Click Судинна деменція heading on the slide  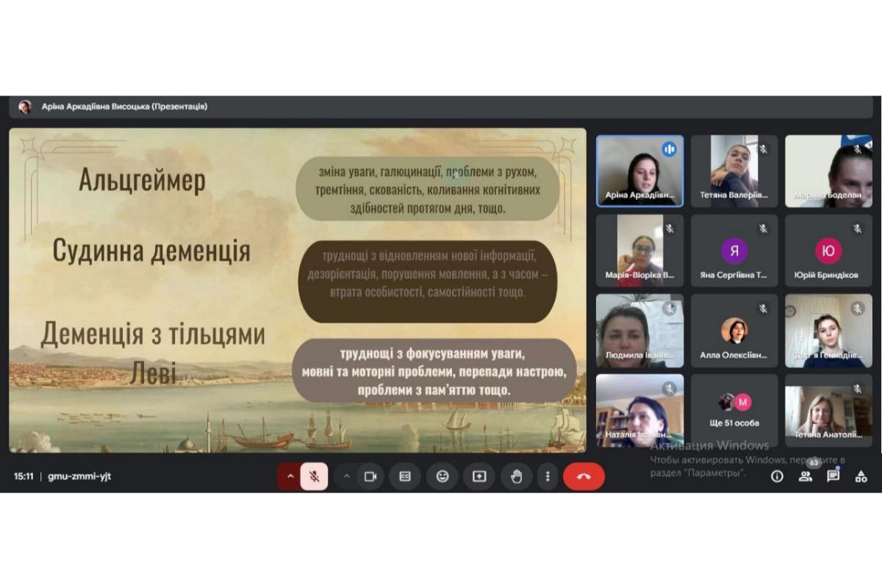click(x=151, y=251)
